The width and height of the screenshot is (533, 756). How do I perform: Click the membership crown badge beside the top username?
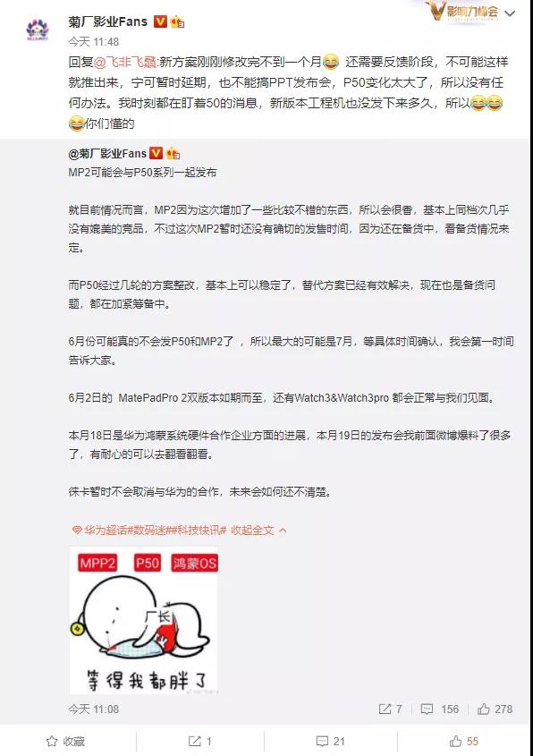(177, 21)
